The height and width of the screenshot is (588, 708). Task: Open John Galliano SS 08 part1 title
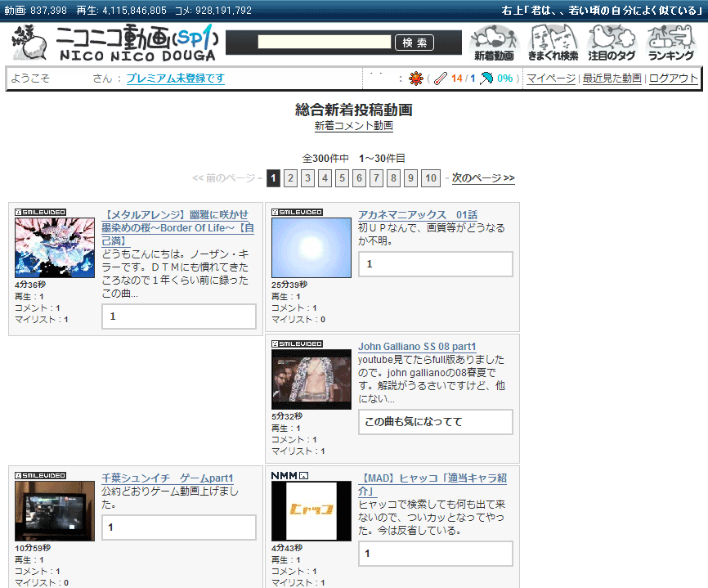point(417,347)
